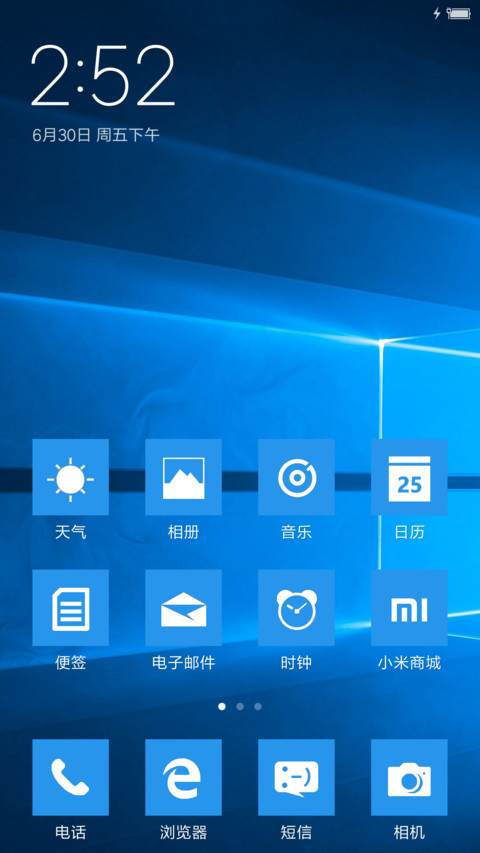Launch the 小米商城 Mi store app
This screenshot has width=480, height=853.
point(409,608)
